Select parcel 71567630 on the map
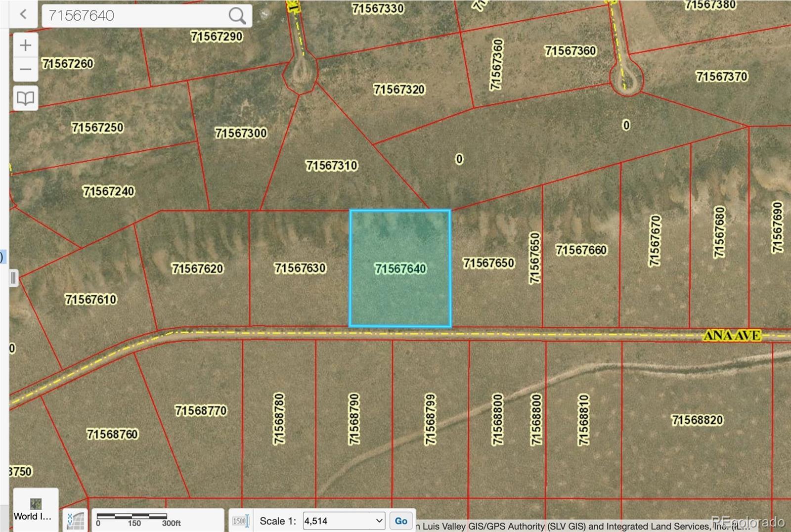 pyautogui.click(x=300, y=268)
